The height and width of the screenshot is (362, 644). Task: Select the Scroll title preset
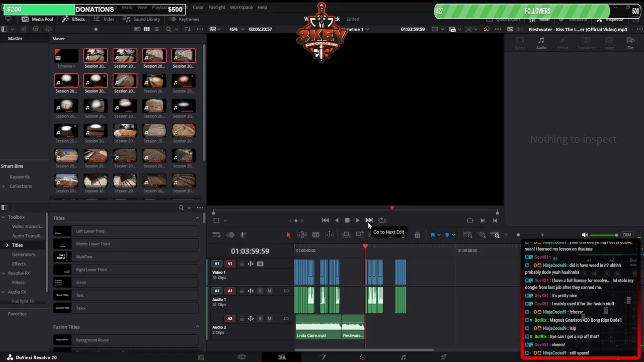[126, 283]
